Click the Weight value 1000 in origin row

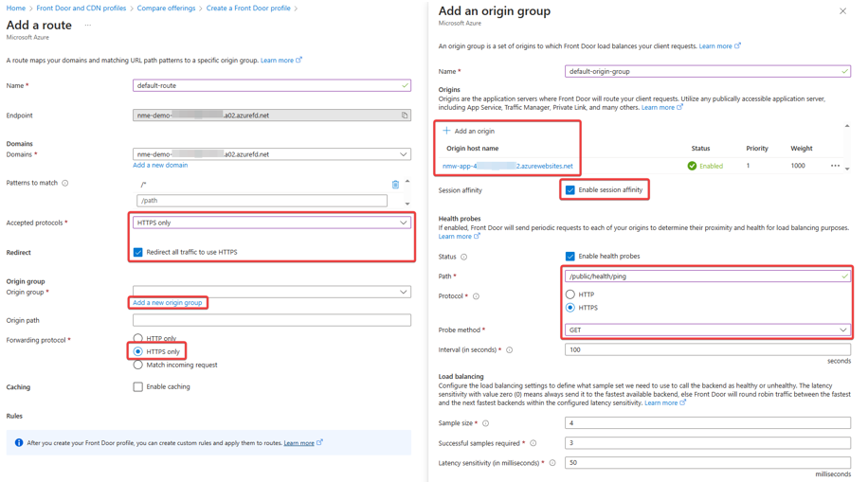[x=798, y=166]
